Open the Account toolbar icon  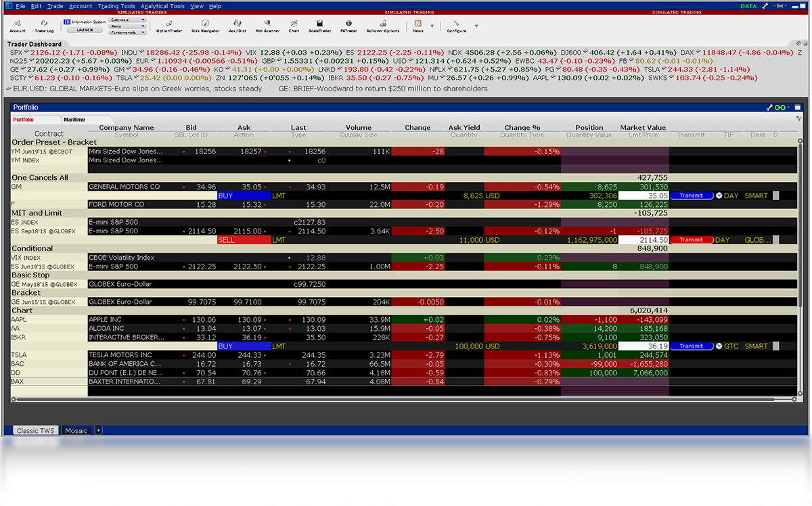[18, 26]
